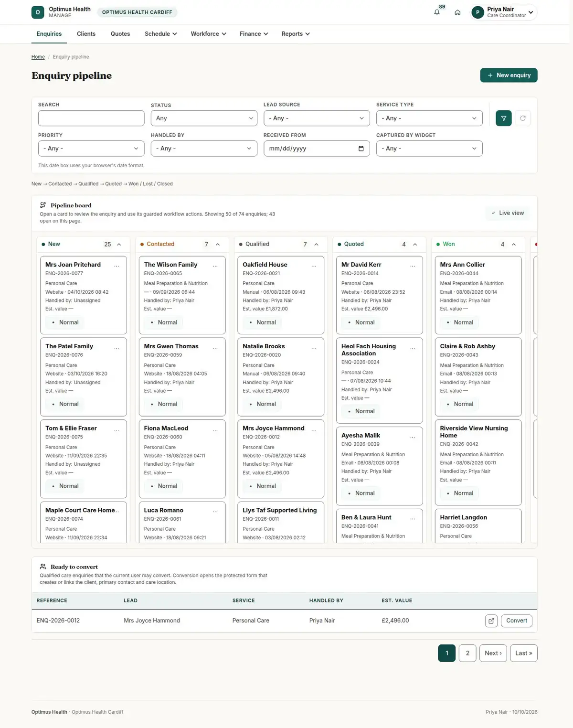This screenshot has height=728, width=573.
Task: Open the calendar picker icon in Received From
Action: click(x=361, y=149)
